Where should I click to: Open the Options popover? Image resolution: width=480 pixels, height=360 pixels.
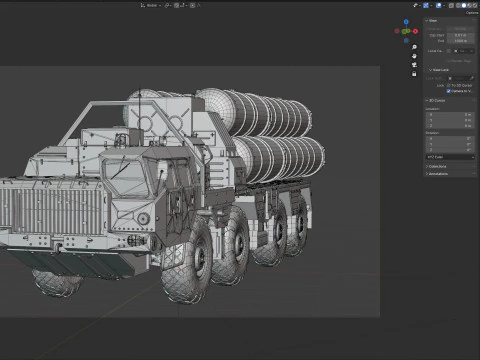472,13
